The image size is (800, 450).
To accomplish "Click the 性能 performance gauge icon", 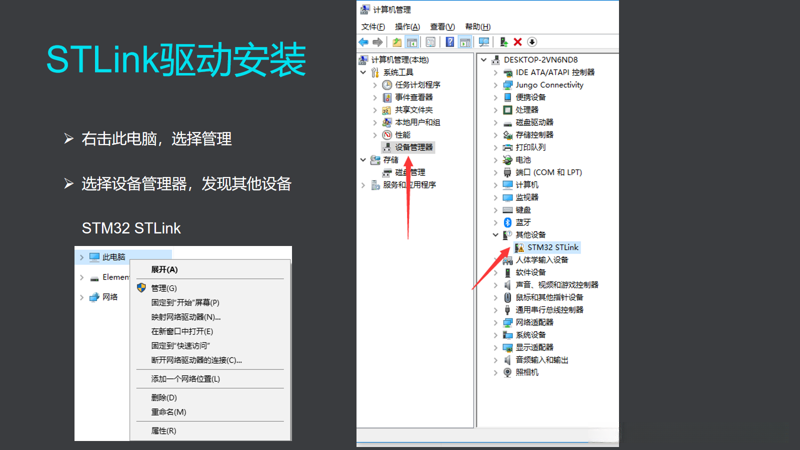I will [x=387, y=135].
